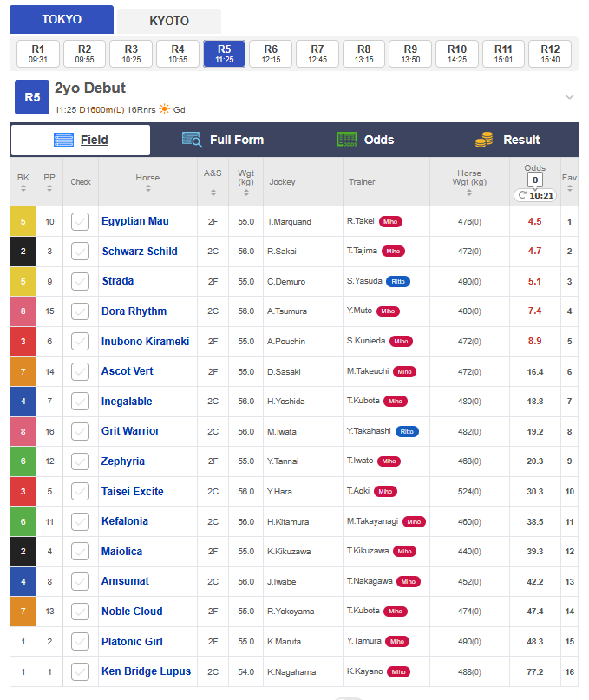Select the Ascot Vert checkbox

(81, 371)
